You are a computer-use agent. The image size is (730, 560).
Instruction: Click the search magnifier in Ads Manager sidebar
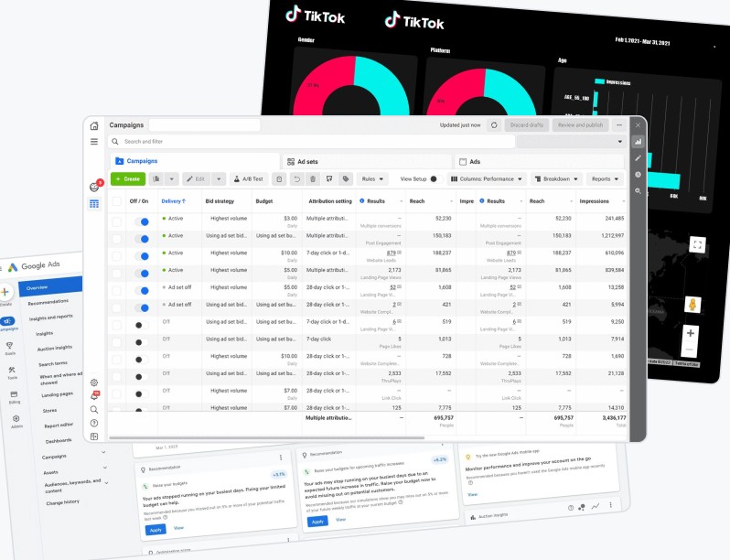click(94, 410)
